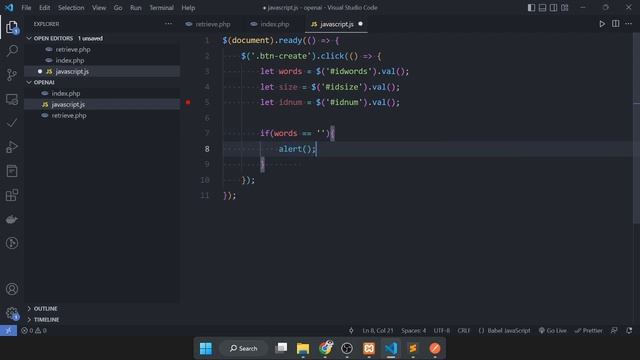Open the Explorer view in activity bar
The width and height of the screenshot is (640, 360).
[12, 27]
